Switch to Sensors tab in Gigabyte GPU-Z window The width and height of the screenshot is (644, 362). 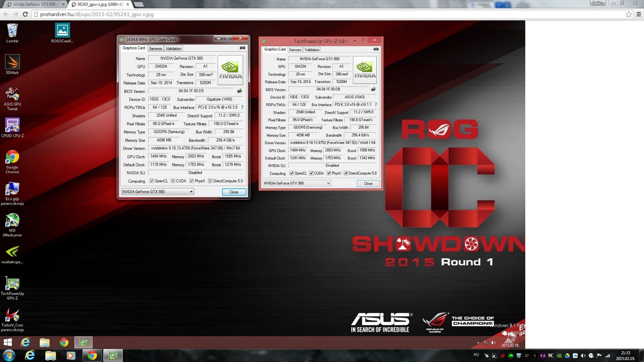(155, 49)
